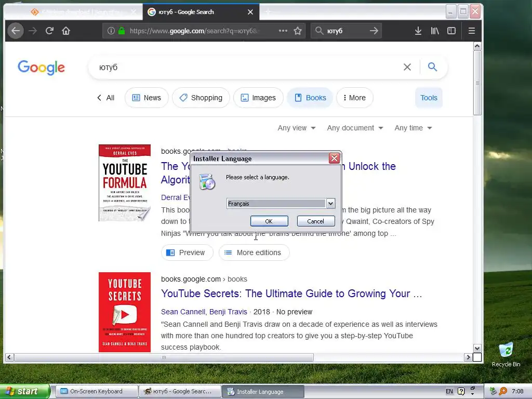Click Preview for YouTube Formula book
Image resolution: width=532 pixels, height=399 pixels.
(187, 252)
